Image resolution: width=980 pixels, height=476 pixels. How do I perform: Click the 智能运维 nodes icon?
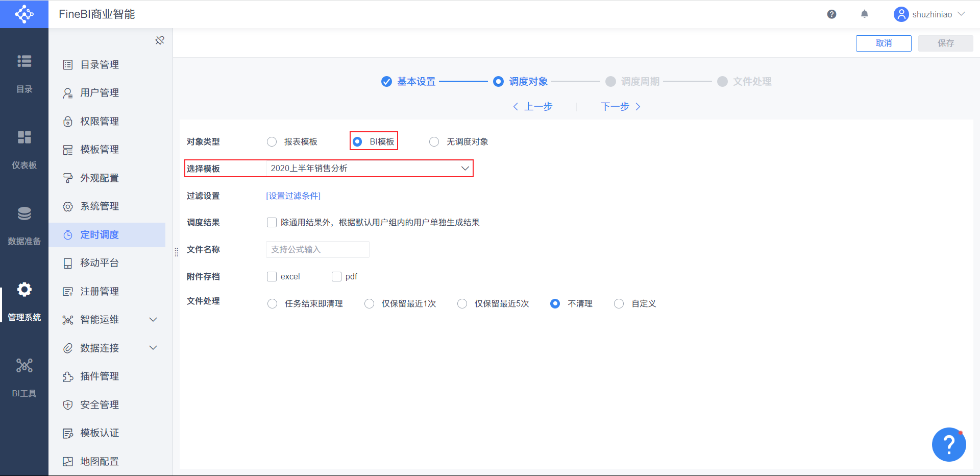pyautogui.click(x=68, y=320)
